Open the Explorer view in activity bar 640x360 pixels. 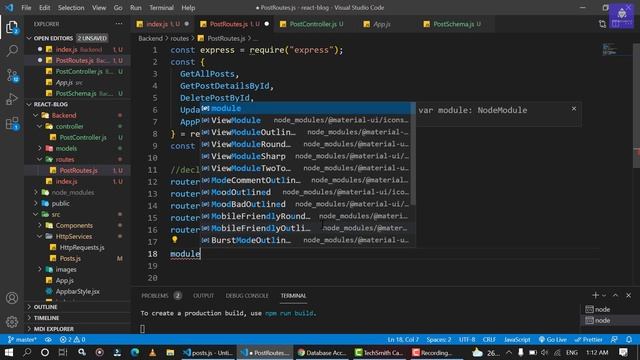[12, 27]
